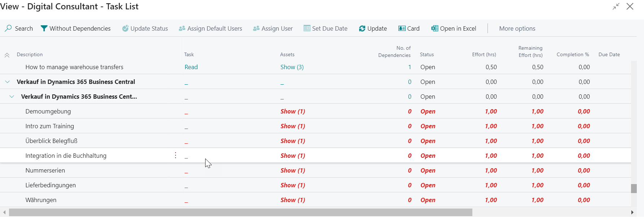Restore the dialog with the shrink arrows icon
The width and height of the screenshot is (644, 219).
(616, 6)
